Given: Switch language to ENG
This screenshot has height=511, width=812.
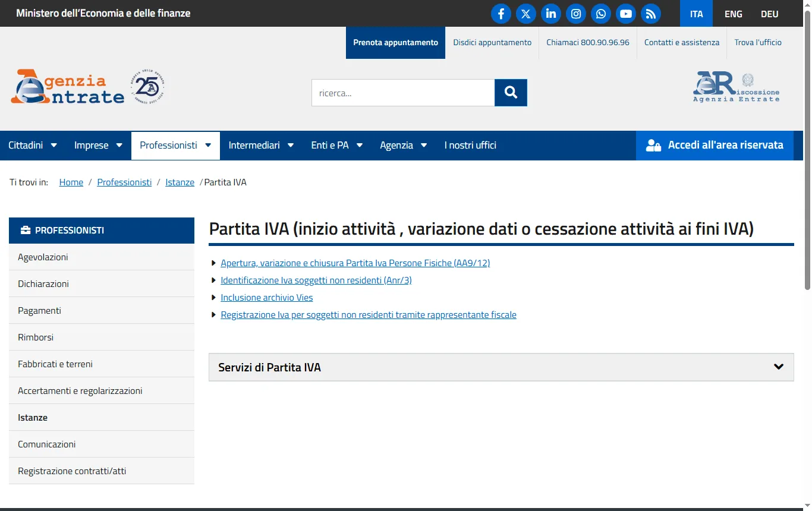Looking at the screenshot, I should point(734,14).
